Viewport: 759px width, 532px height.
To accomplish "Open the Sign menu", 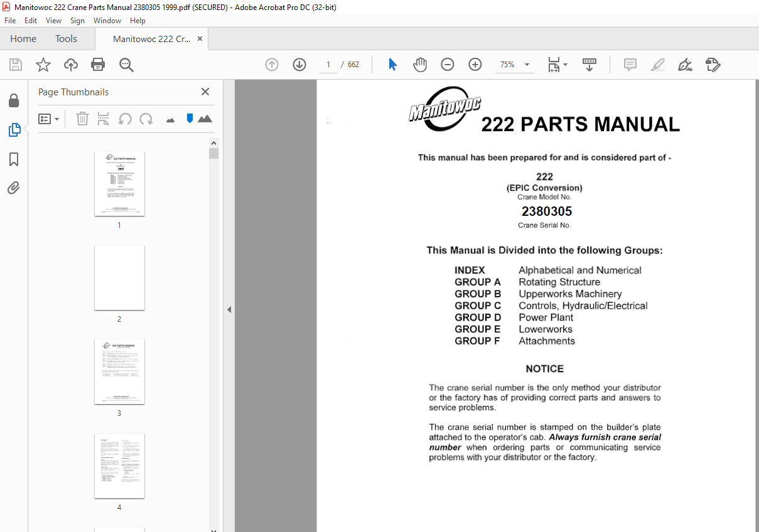I will coord(77,21).
